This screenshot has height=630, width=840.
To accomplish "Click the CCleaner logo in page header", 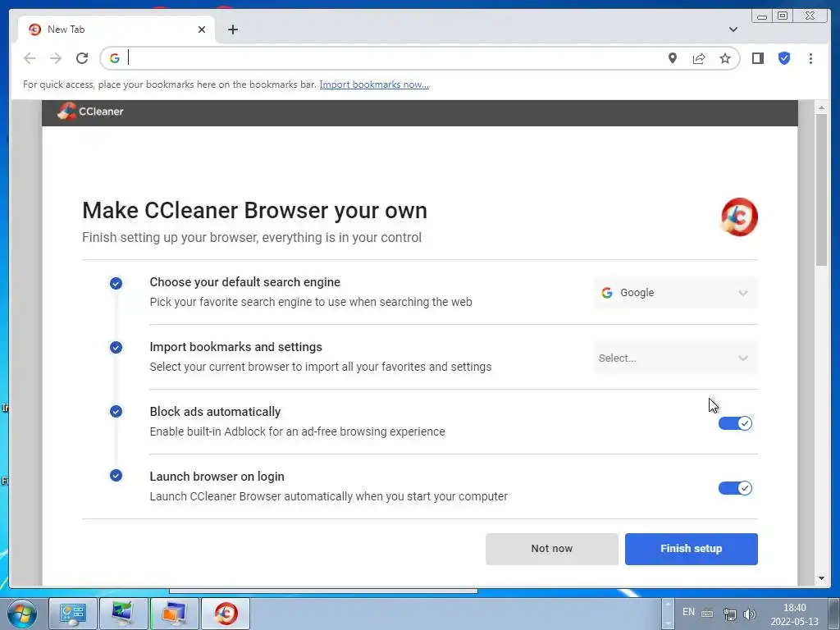I will coord(90,112).
